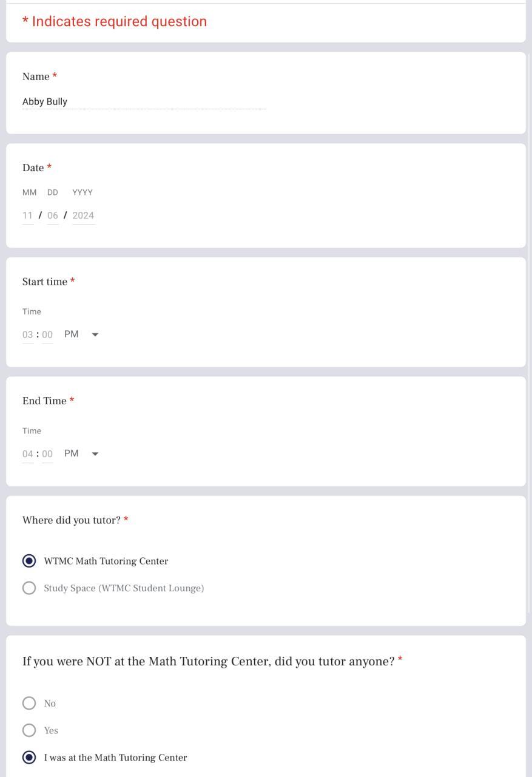The height and width of the screenshot is (777, 532).
Task: Click the Date year field
Action: click(x=83, y=215)
